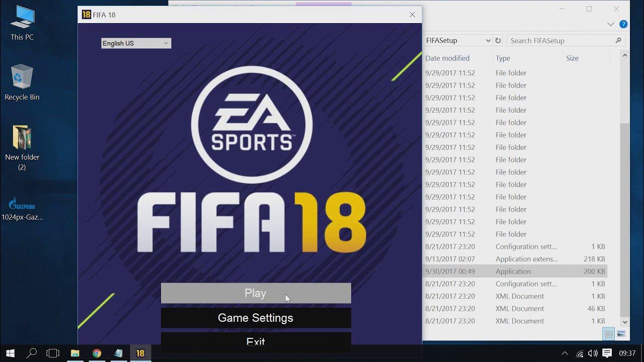Image resolution: width=644 pixels, height=362 pixels.
Task: Click the FIFA 18 title bar logo icon
Action: click(x=86, y=15)
